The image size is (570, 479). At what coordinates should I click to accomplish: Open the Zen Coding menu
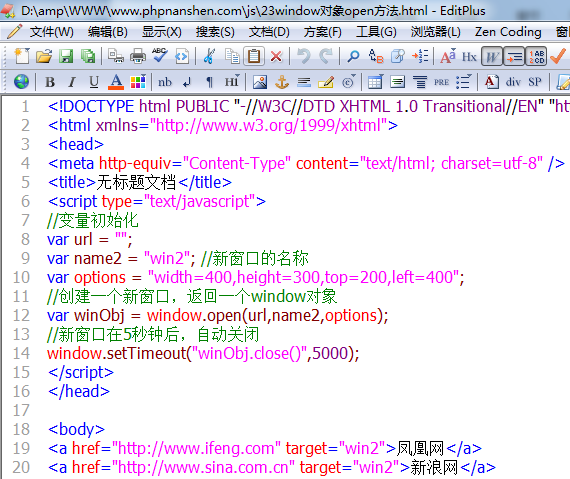click(508, 32)
